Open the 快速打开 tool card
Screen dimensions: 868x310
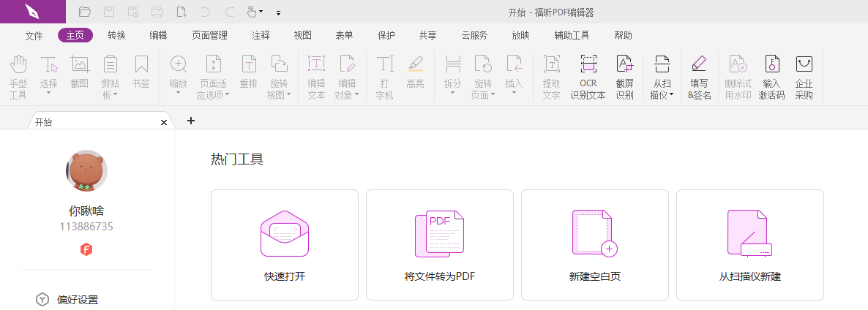(285, 244)
